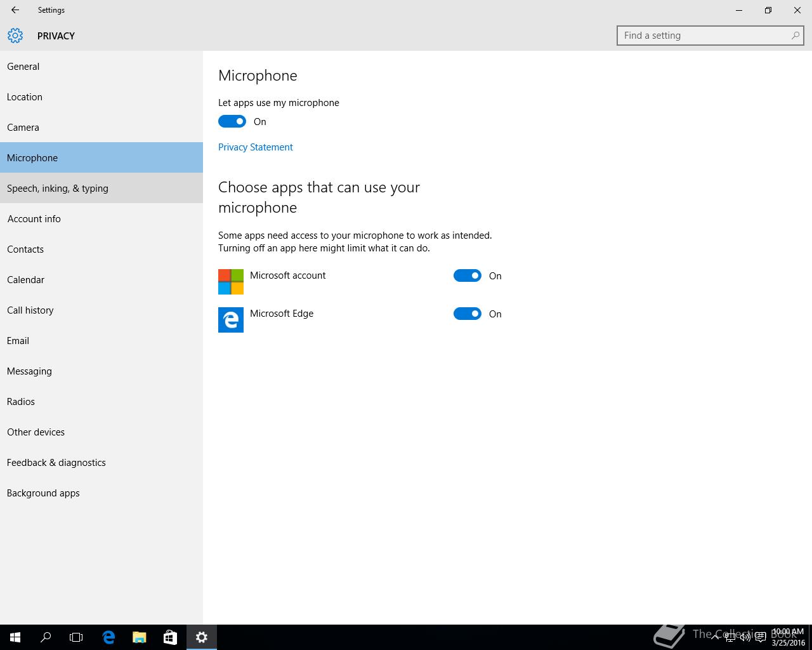Launch File Explorer from the taskbar
Viewport: 812px width, 650px height.
tap(139, 637)
